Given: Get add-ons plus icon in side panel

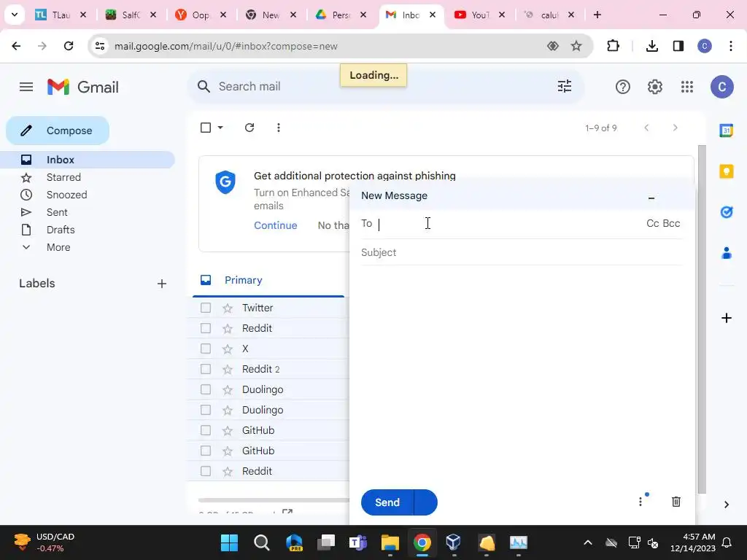Looking at the screenshot, I should (x=726, y=318).
